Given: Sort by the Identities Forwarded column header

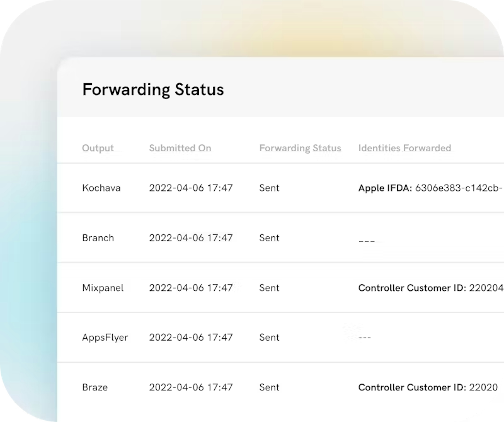Looking at the screenshot, I should click(x=405, y=148).
